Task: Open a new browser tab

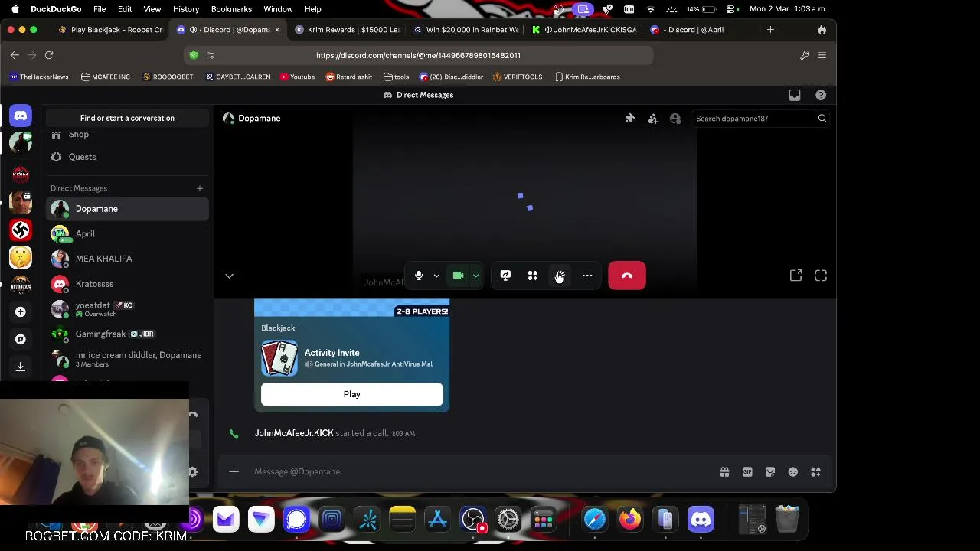Action: [x=770, y=30]
